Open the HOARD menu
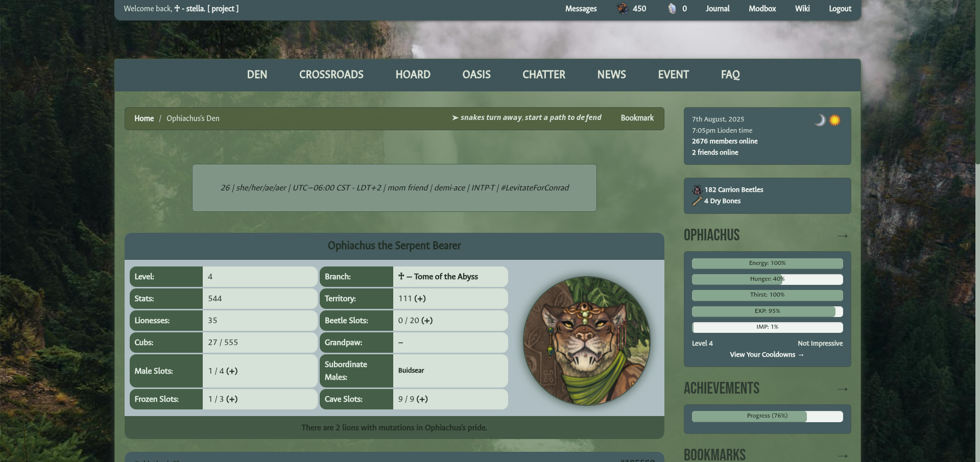Image resolution: width=980 pixels, height=462 pixels. [x=413, y=75]
